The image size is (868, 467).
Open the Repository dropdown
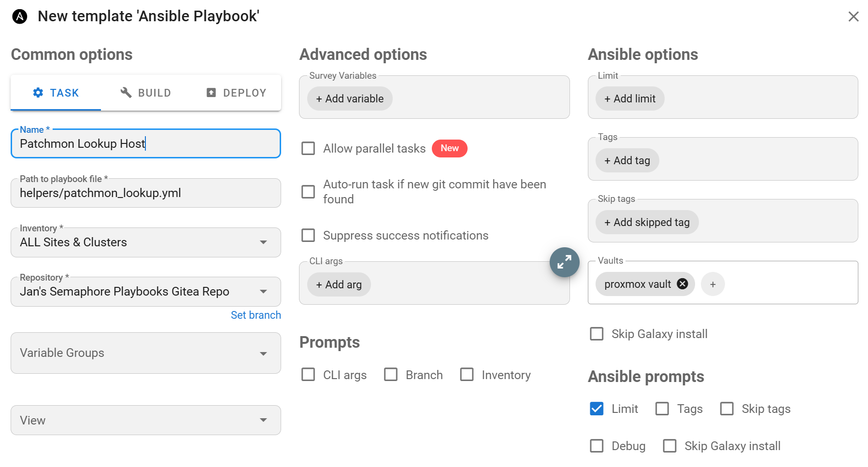click(x=146, y=292)
